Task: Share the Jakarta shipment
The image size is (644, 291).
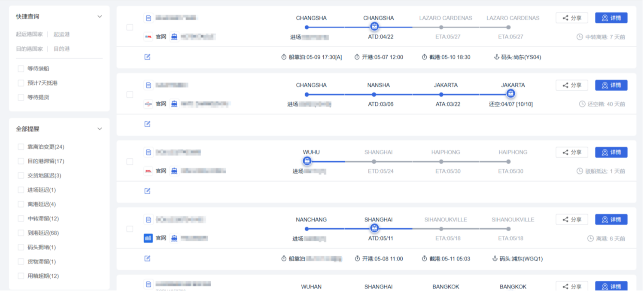Action: 572,85
